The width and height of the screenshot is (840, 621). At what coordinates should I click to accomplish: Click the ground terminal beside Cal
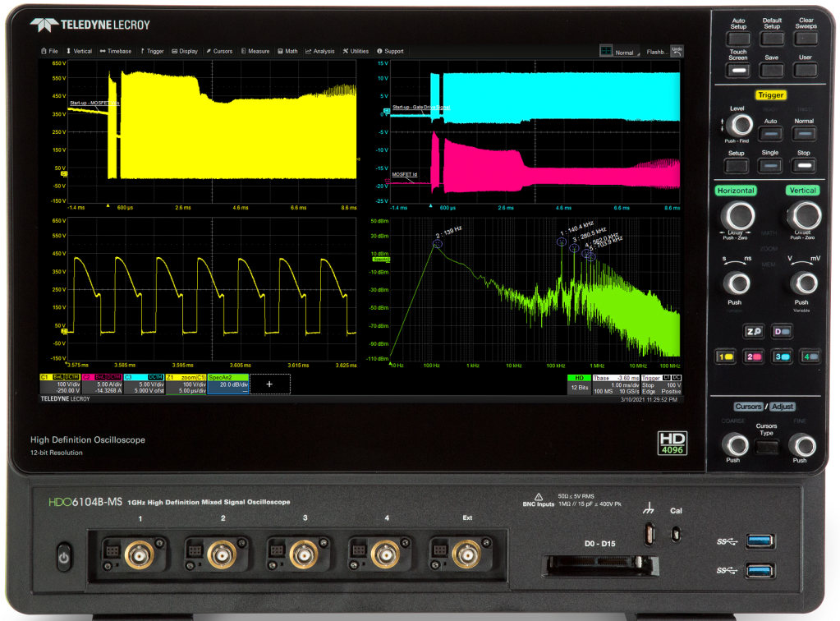point(649,534)
